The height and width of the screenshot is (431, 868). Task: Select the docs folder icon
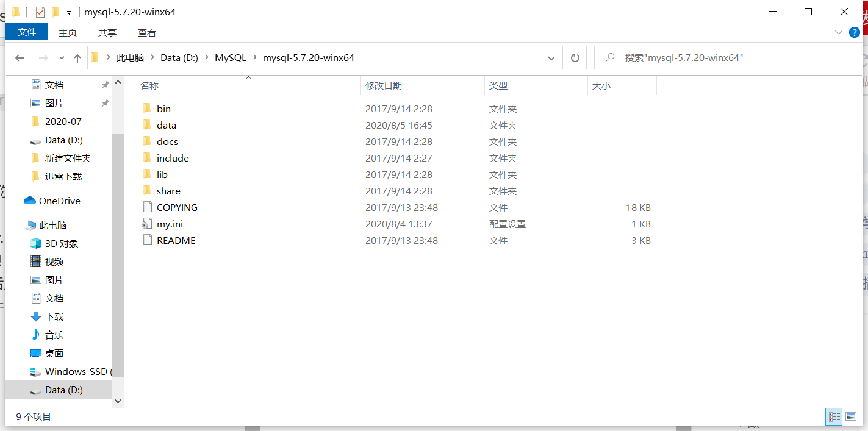(x=147, y=141)
